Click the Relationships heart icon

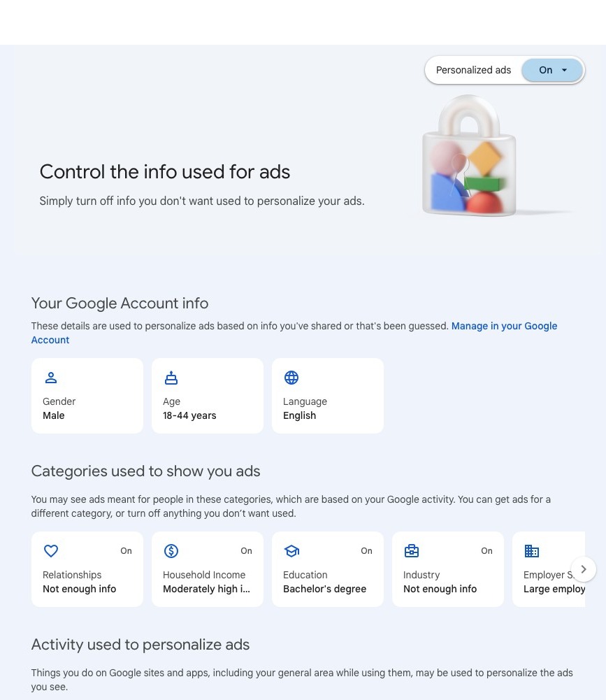[x=51, y=551]
